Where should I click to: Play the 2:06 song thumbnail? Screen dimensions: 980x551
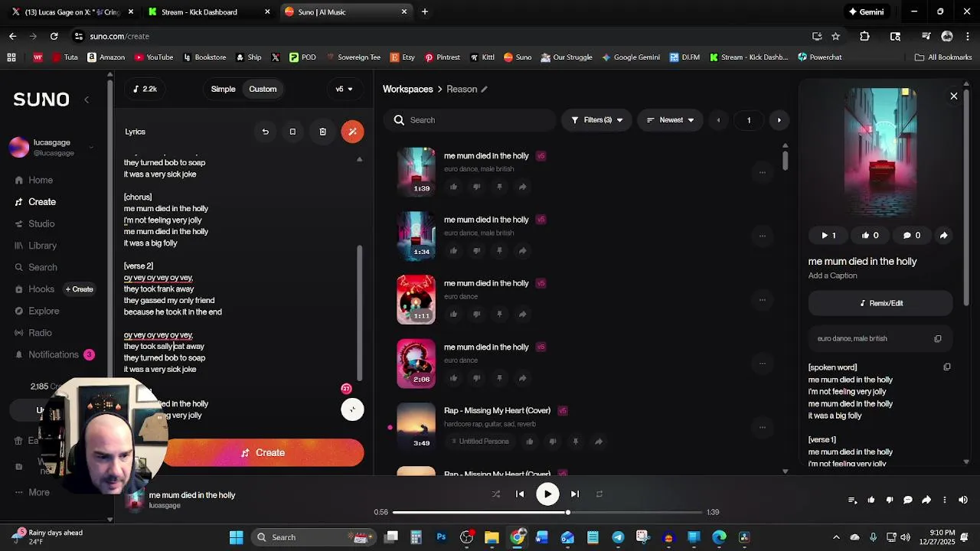[x=416, y=364]
